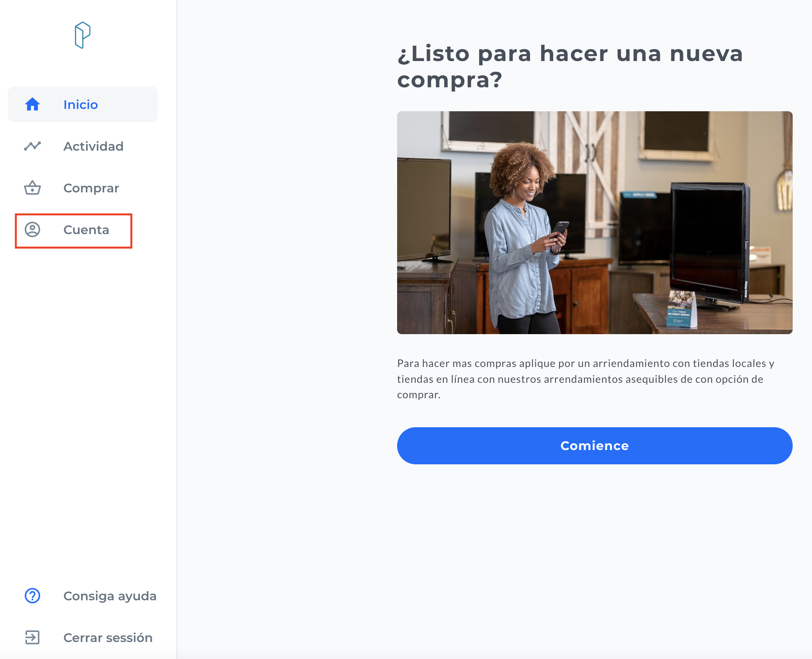This screenshot has width=812, height=659.
Task: Click the shopping basket icon
Action: pyautogui.click(x=32, y=188)
